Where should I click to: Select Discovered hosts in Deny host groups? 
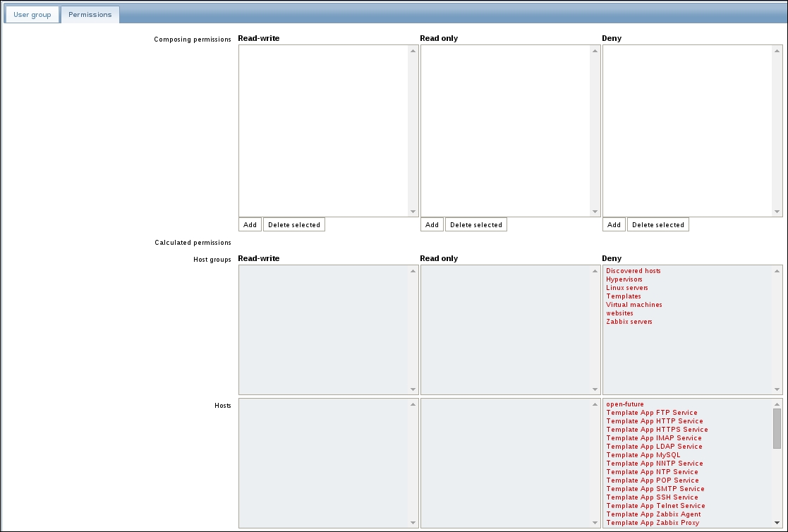[633, 271]
